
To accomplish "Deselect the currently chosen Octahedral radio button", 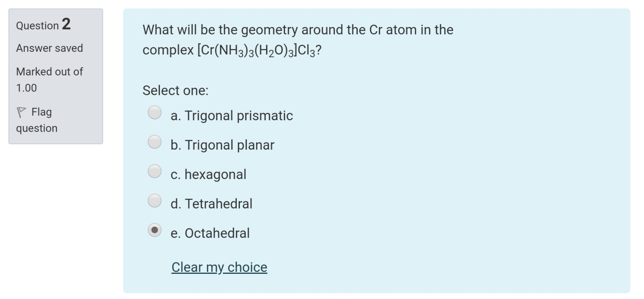I will [x=155, y=230].
